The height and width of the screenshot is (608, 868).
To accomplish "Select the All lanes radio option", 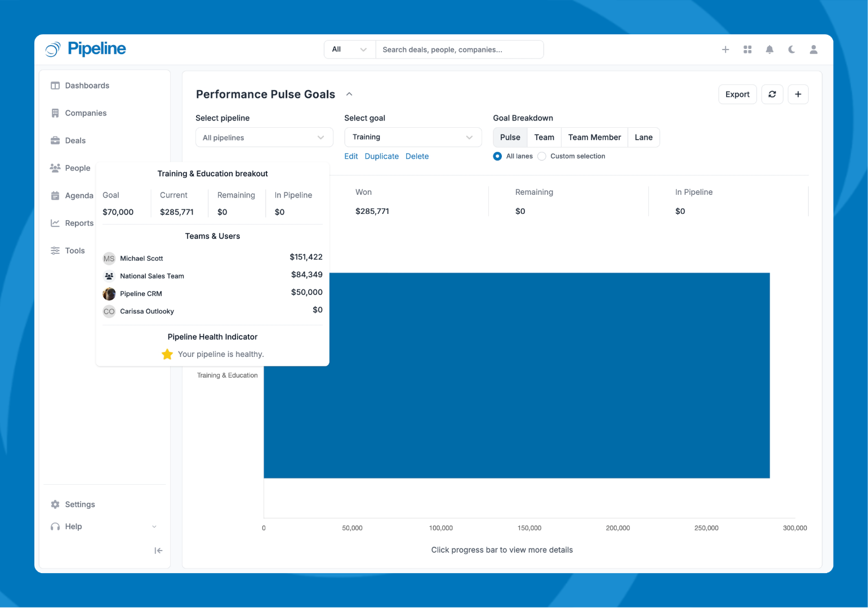I will pos(497,157).
